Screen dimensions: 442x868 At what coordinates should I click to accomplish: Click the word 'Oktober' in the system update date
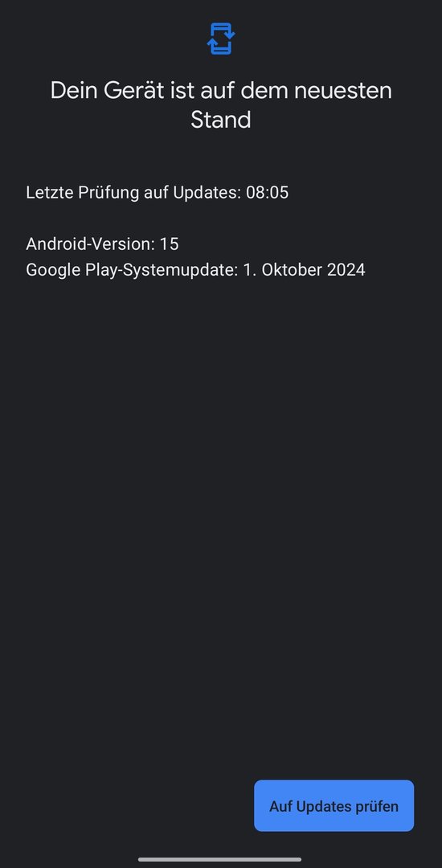[x=289, y=269]
